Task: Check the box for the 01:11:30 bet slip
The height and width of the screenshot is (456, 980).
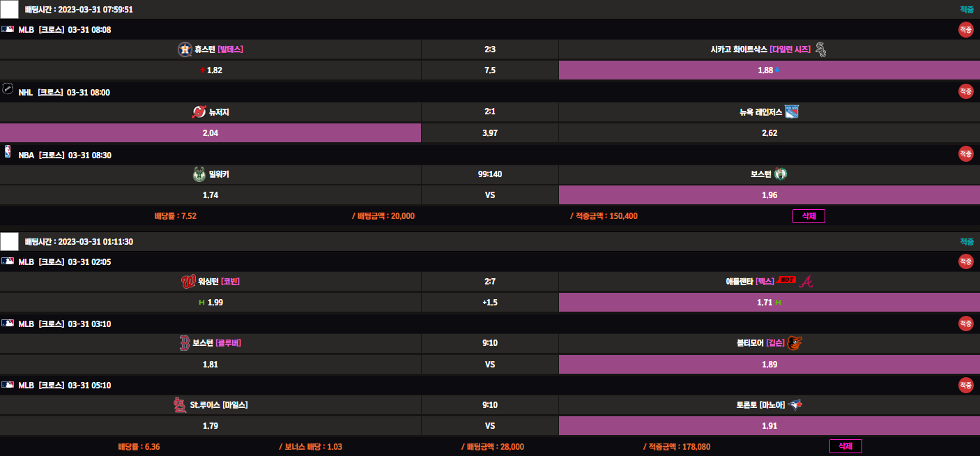Action: 10,242
